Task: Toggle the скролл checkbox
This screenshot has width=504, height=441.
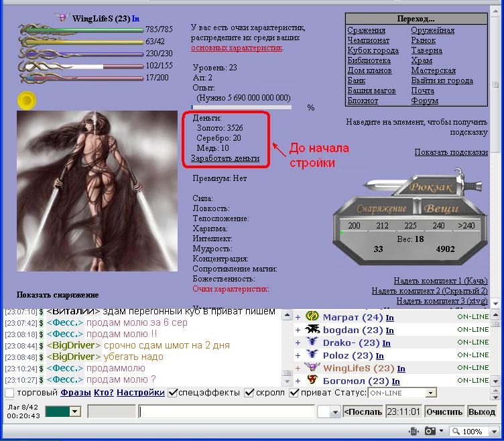Action: pos(249,393)
